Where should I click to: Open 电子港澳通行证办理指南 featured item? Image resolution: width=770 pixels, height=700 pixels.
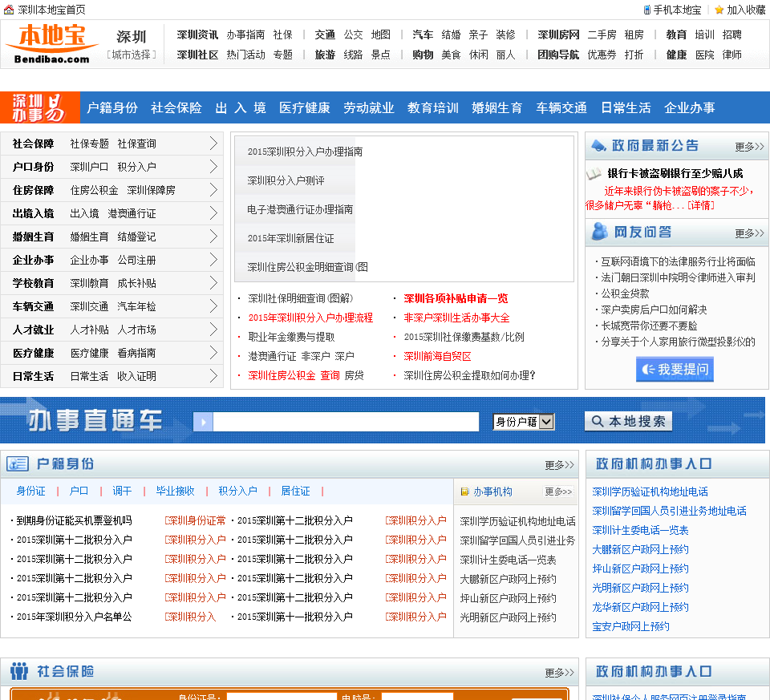[300, 209]
